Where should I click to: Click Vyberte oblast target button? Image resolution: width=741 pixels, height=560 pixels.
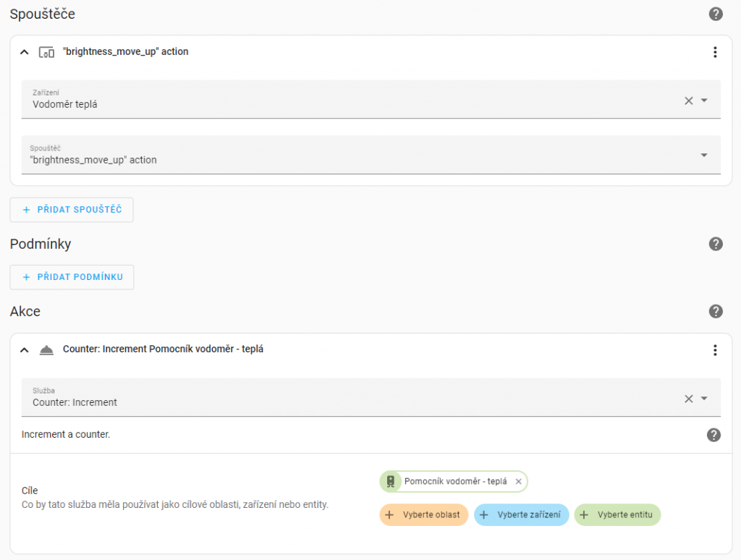click(x=423, y=514)
